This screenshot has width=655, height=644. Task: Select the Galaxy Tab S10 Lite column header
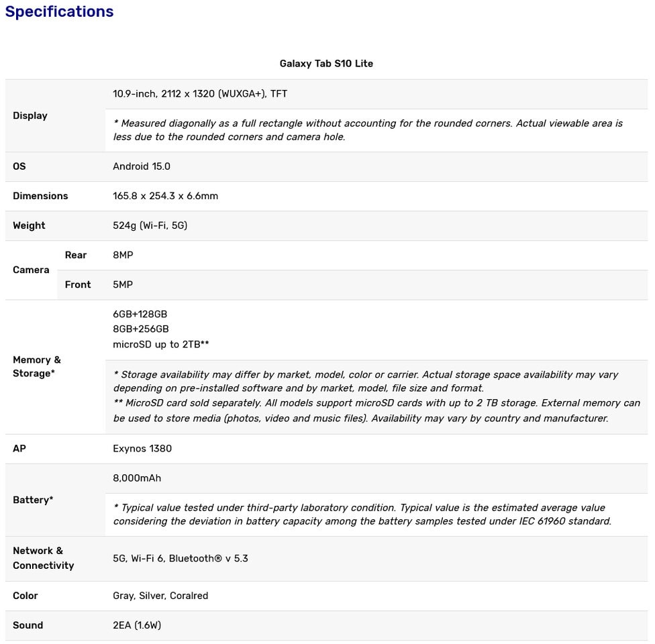coord(326,64)
